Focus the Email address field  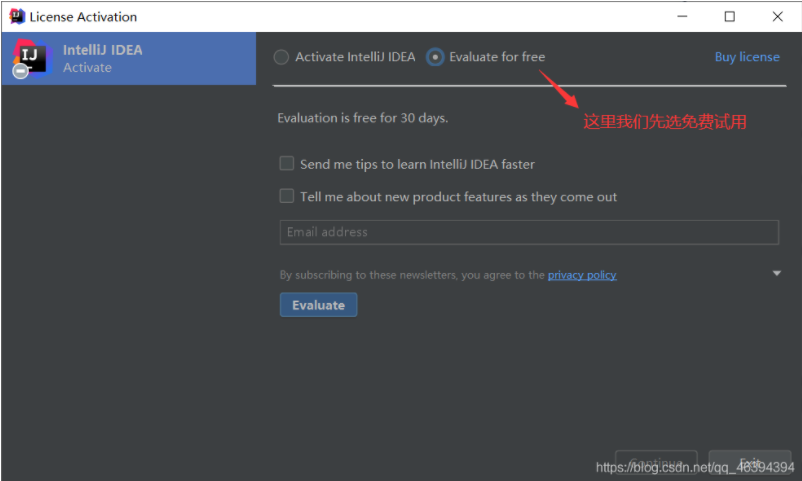pos(529,232)
